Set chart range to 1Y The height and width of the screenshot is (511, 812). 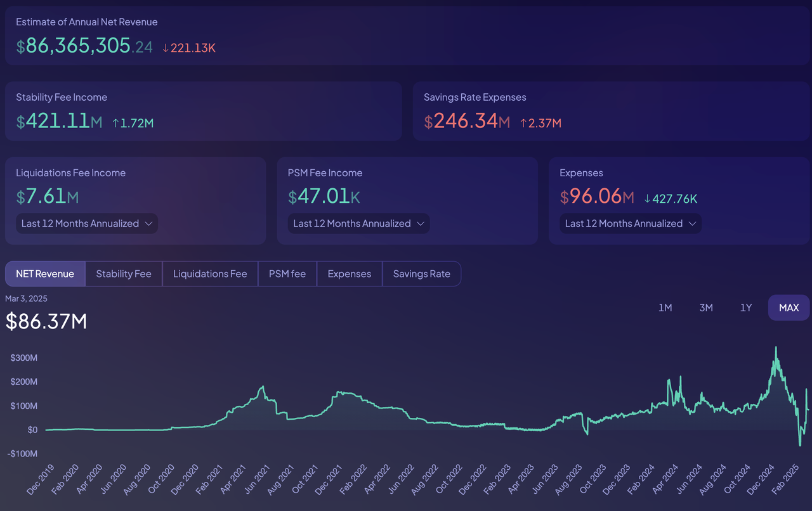[x=746, y=307]
